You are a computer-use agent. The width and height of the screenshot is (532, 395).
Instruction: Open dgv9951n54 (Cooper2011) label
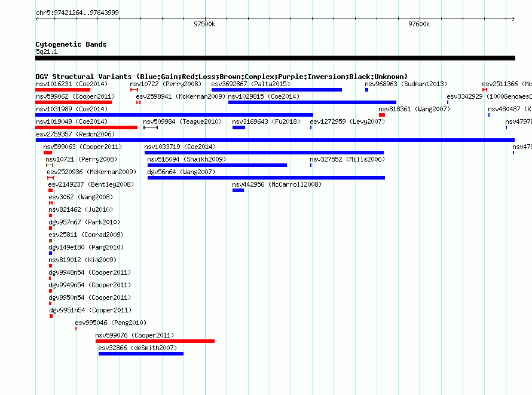(91, 310)
